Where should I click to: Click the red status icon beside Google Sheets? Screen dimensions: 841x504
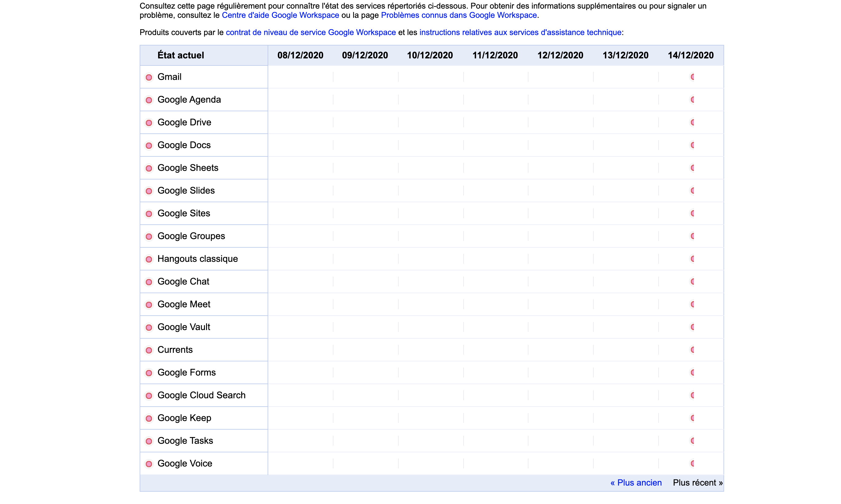149,168
